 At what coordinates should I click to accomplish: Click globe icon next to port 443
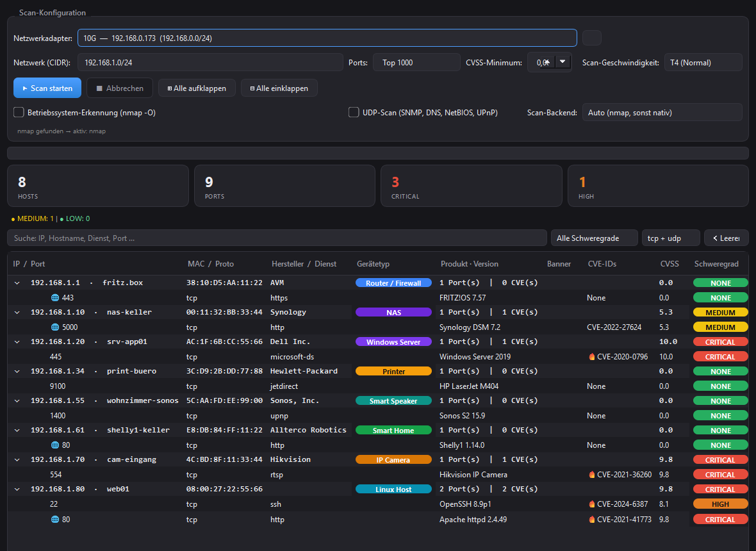click(55, 298)
